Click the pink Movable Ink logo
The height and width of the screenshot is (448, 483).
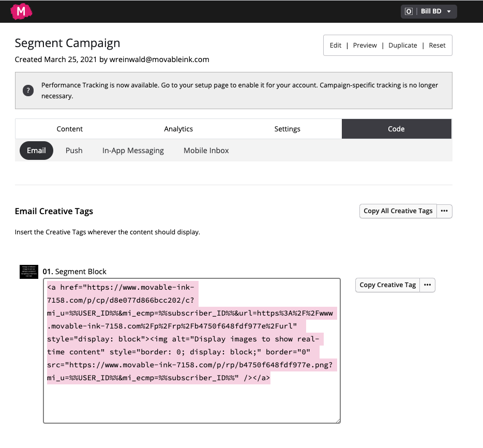click(x=21, y=11)
